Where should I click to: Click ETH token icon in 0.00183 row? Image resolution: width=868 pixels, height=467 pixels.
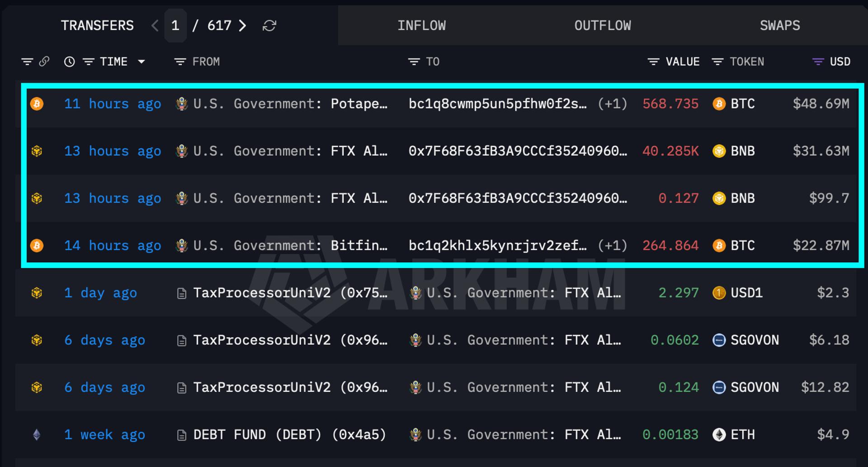[x=719, y=435]
